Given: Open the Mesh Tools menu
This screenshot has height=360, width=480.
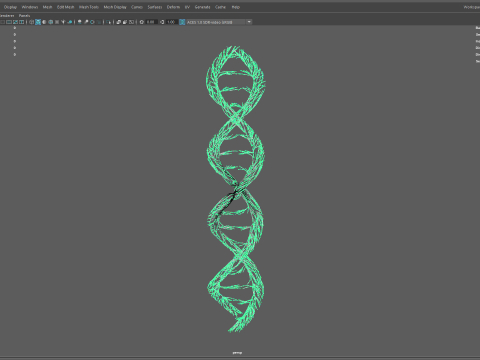Looking at the screenshot, I should 89,7.
